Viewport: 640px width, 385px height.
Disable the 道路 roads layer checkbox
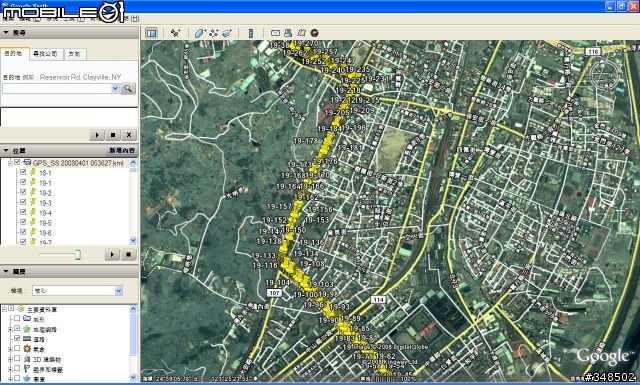pyautogui.click(x=17, y=338)
